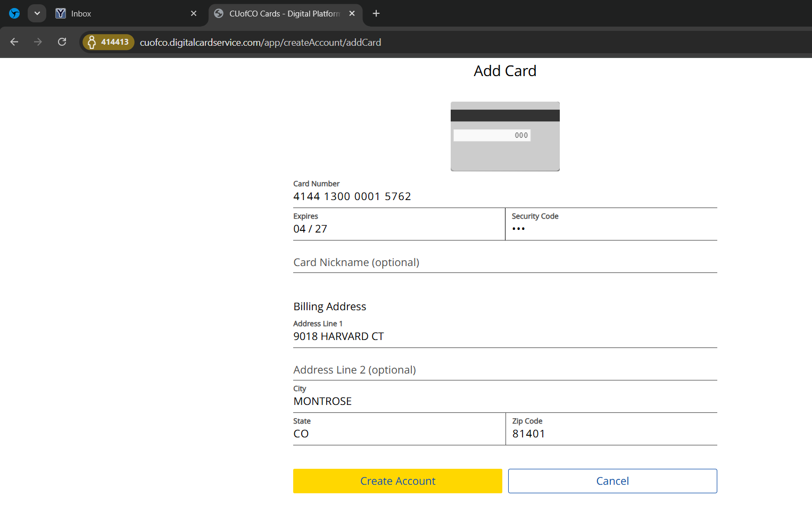Image resolution: width=812 pixels, height=522 pixels.
Task: Expand the tab search dropdown chevron
Action: [x=37, y=13]
